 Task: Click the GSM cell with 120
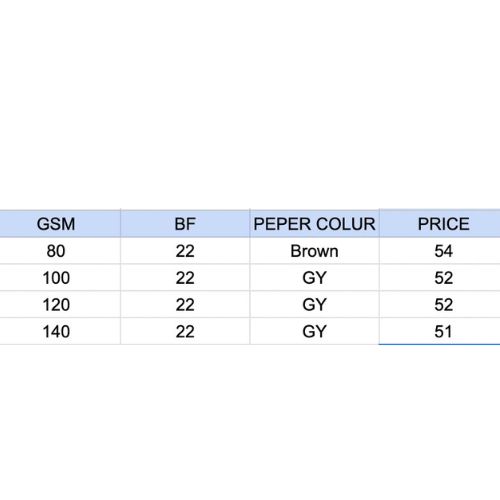(60, 304)
